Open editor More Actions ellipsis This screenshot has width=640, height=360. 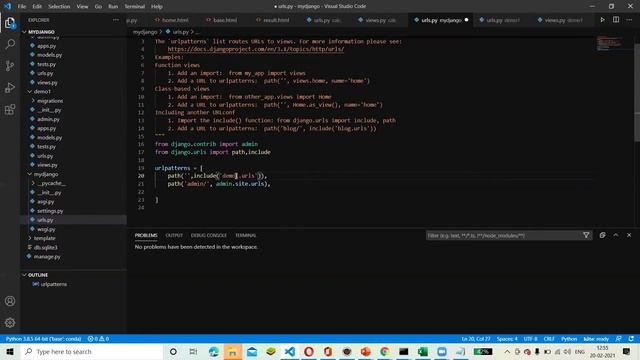tap(629, 20)
